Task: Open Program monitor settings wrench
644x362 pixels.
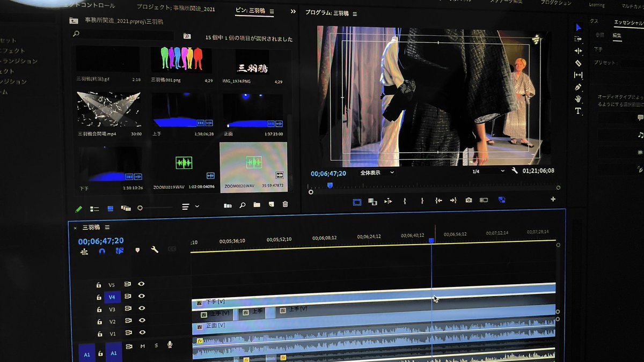Action: [515, 171]
